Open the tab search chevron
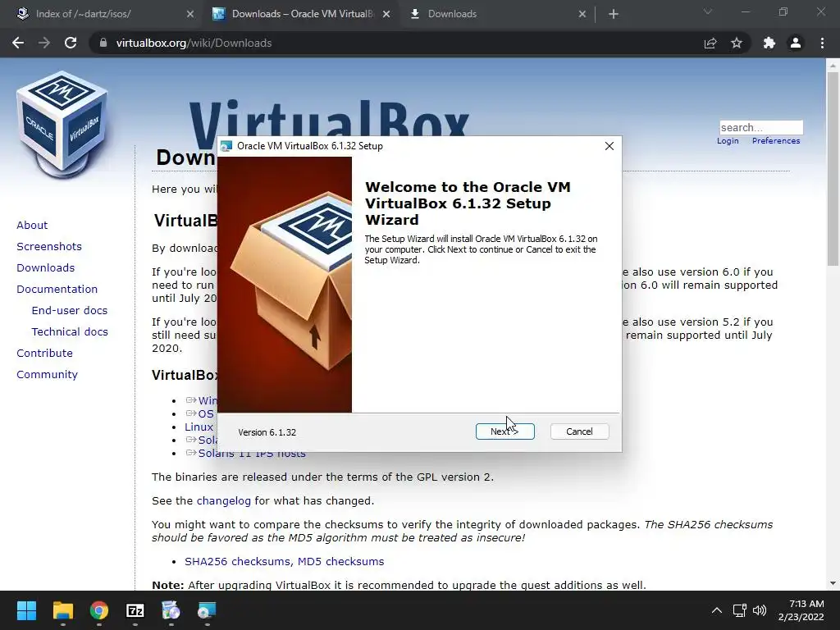 click(x=708, y=11)
